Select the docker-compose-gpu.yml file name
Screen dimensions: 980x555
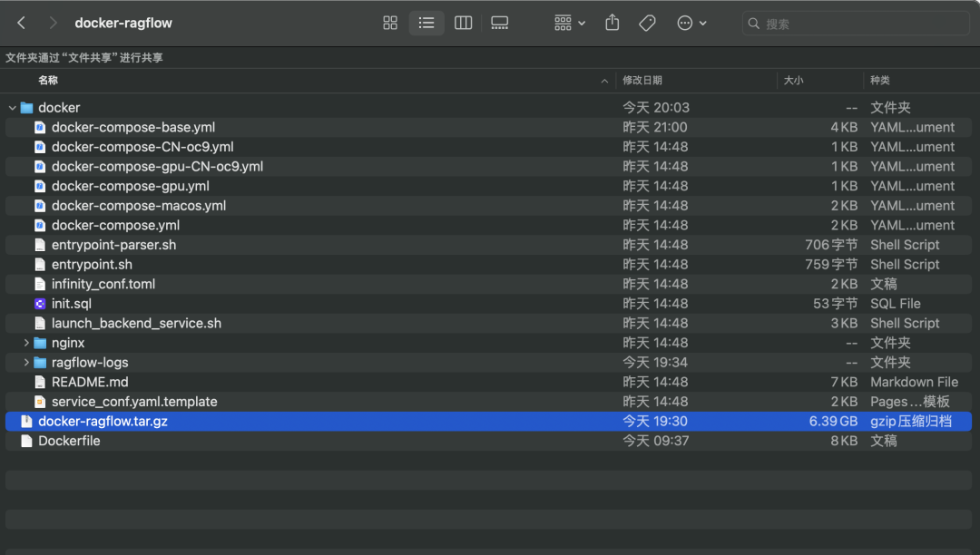click(x=131, y=186)
